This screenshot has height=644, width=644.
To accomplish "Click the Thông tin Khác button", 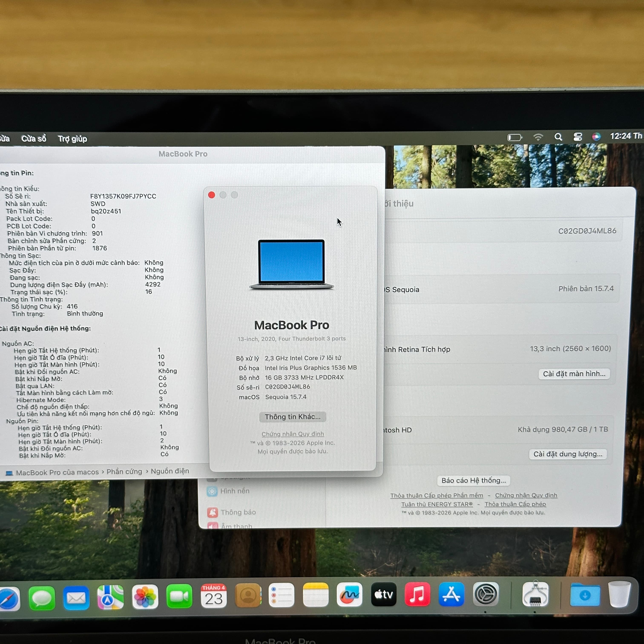I will (292, 417).
